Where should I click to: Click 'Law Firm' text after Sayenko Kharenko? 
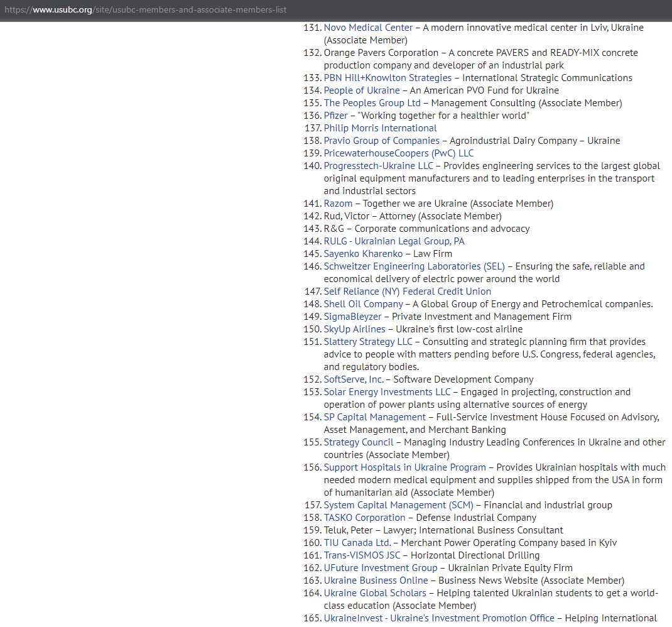pos(433,253)
